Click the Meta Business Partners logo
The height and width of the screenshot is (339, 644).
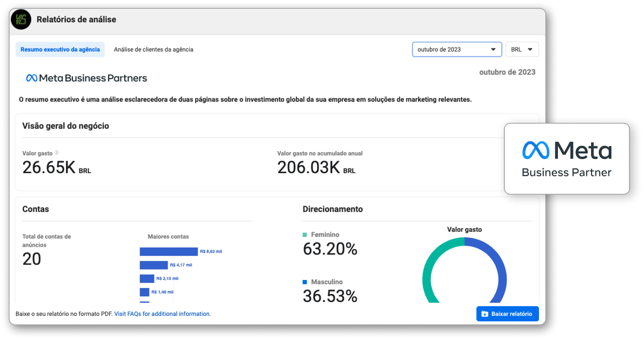(87, 78)
